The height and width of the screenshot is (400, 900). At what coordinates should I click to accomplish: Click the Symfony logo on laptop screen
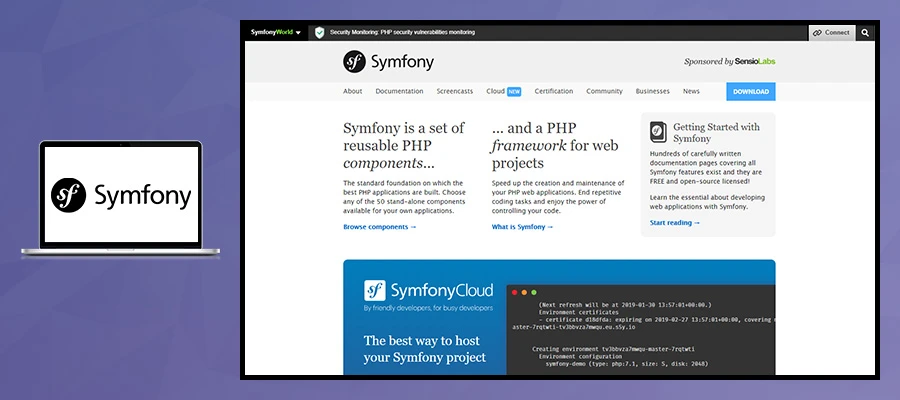(121, 196)
